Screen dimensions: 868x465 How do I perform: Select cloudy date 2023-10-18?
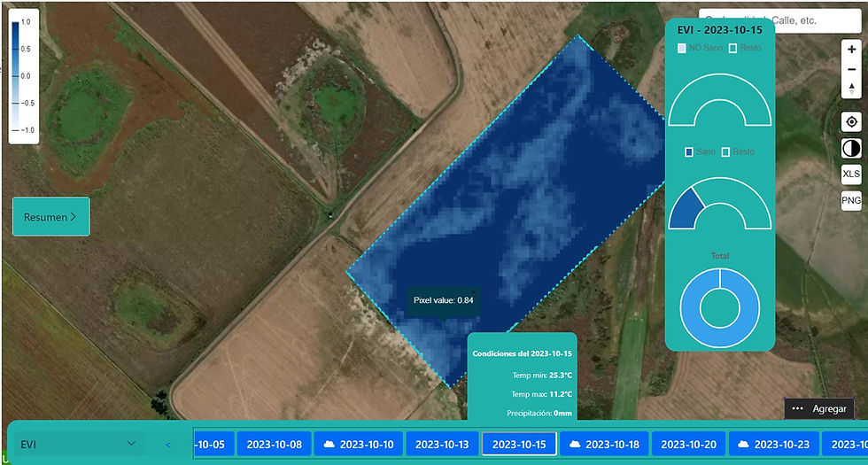point(604,444)
